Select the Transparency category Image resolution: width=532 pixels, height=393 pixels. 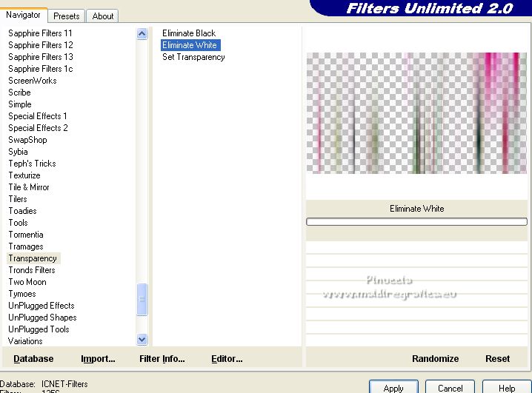pyautogui.click(x=33, y=258)
